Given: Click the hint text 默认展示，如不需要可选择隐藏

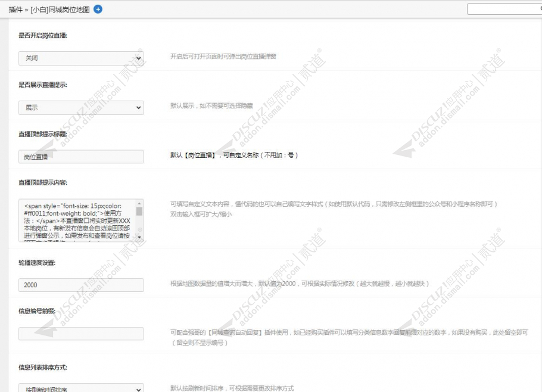Looking at the screenshot, I should tap(211, 105).
